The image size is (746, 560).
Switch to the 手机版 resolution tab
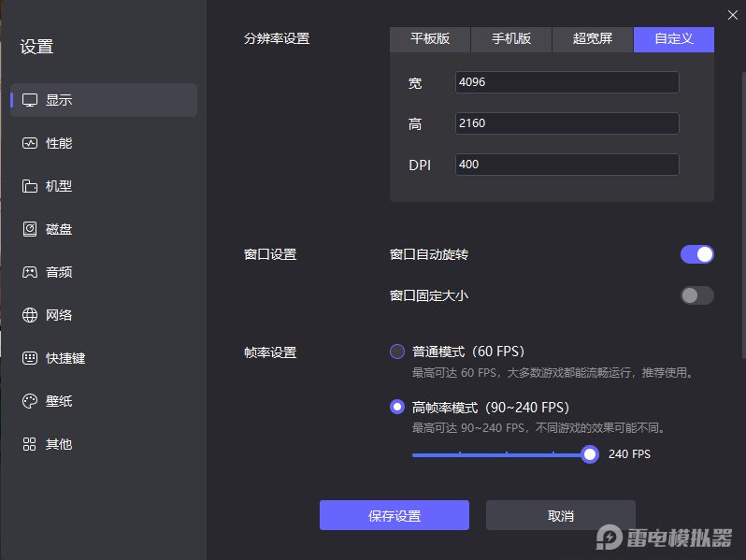pyautogui.click(x=511, y=39)
